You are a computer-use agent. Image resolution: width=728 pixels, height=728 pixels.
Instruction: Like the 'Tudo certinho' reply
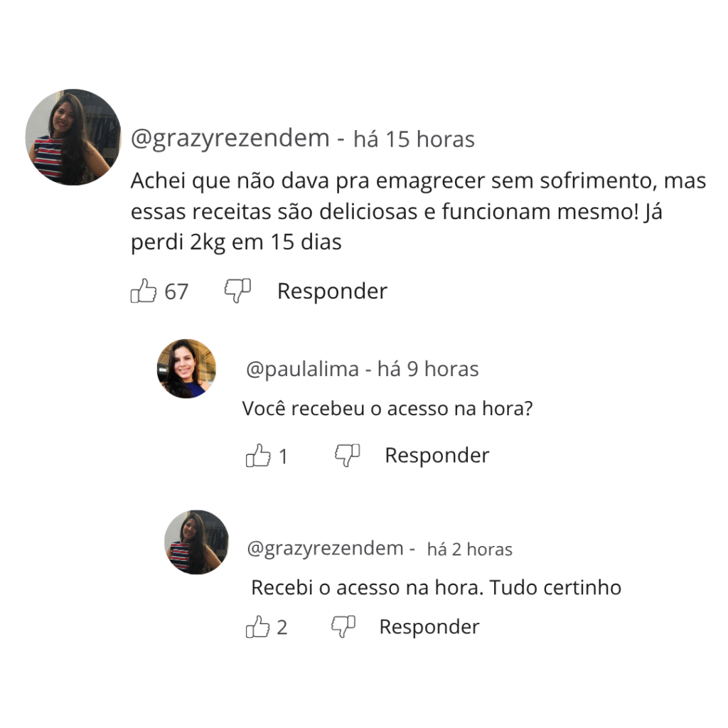tap(257, 627)
